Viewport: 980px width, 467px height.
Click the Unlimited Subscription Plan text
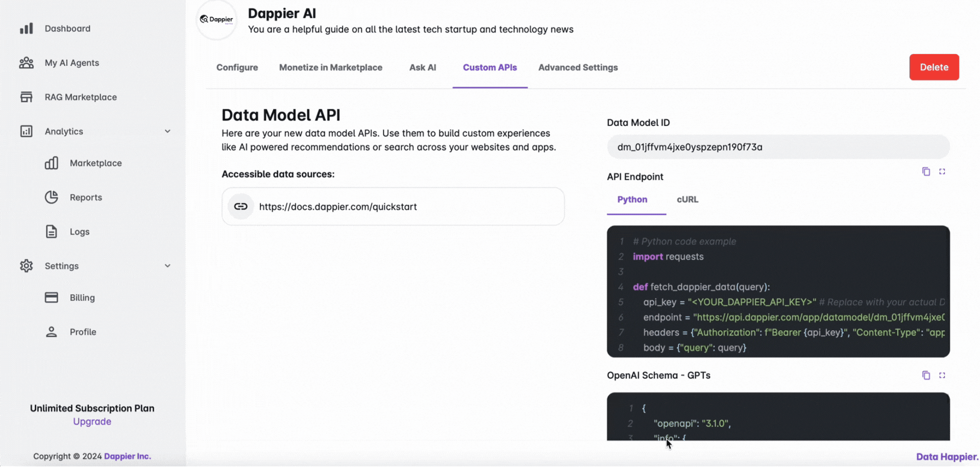click(92, 408)
